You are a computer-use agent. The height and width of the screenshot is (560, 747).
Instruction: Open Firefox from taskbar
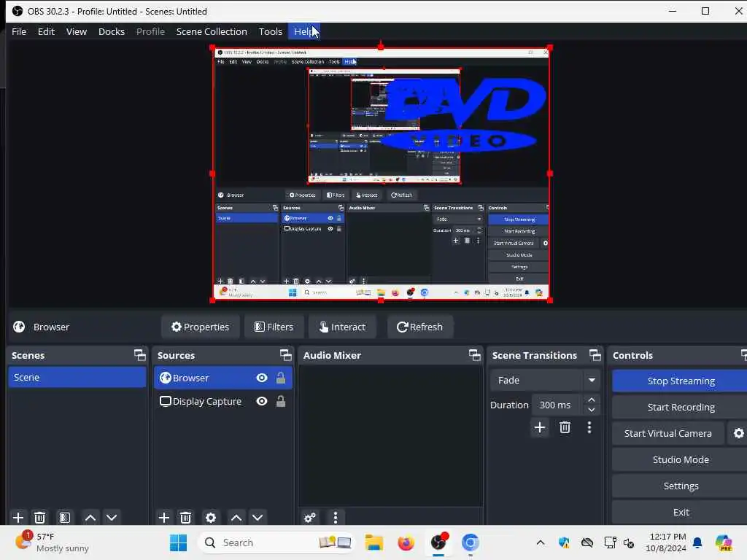tap(406, 542)
